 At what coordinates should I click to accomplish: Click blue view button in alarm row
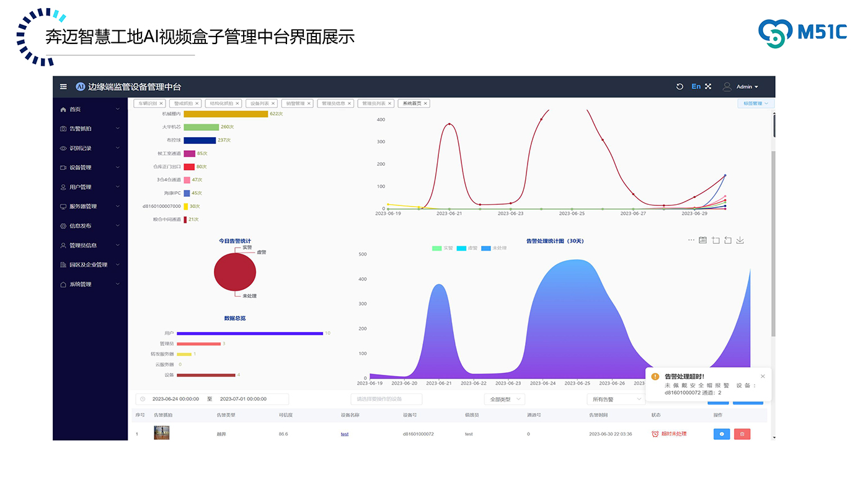point(721,434)
